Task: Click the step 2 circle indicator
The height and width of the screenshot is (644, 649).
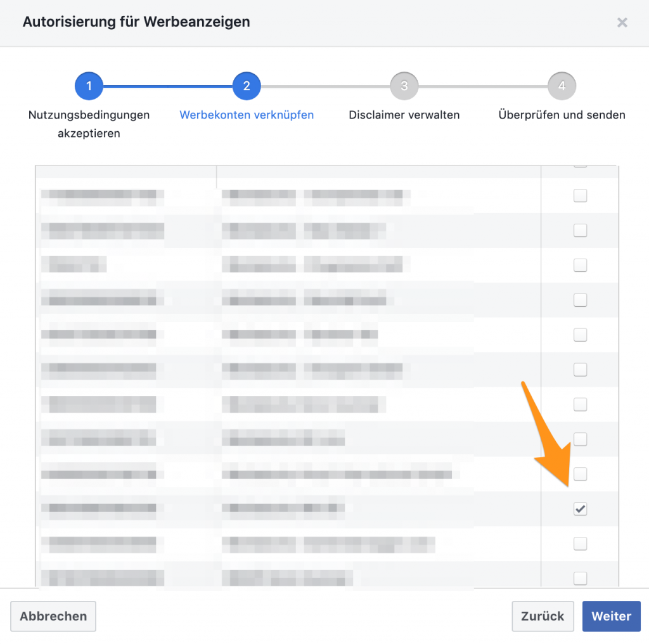Action: [x=247, y=86]
